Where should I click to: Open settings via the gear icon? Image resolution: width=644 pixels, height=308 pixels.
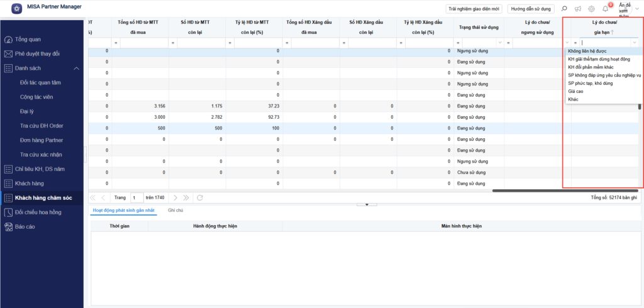tap(591, 9)
